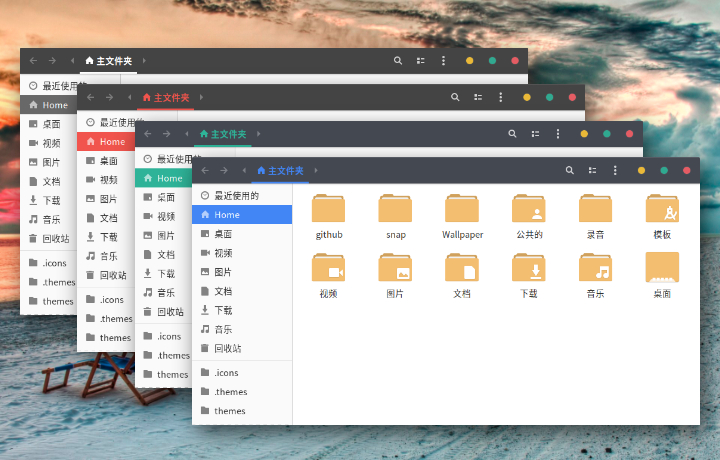Click red 主文件夹 path button

(x=166, y=97)
